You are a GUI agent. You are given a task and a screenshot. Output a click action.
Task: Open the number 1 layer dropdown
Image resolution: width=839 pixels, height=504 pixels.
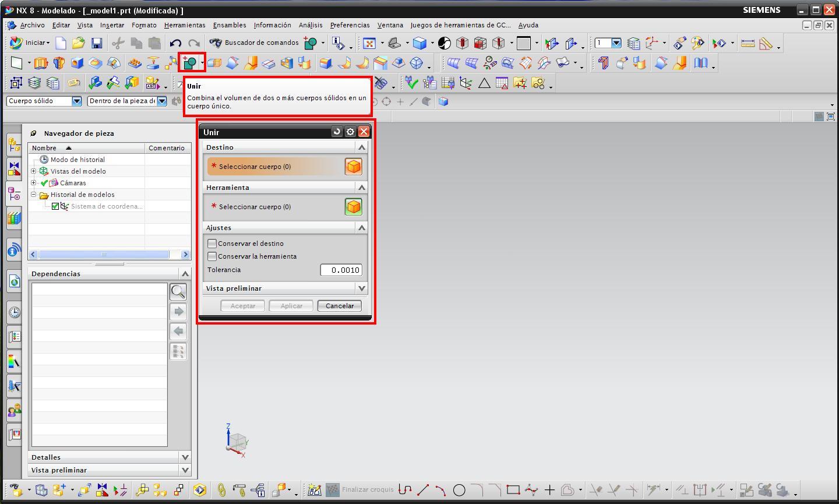coord(616,43)
